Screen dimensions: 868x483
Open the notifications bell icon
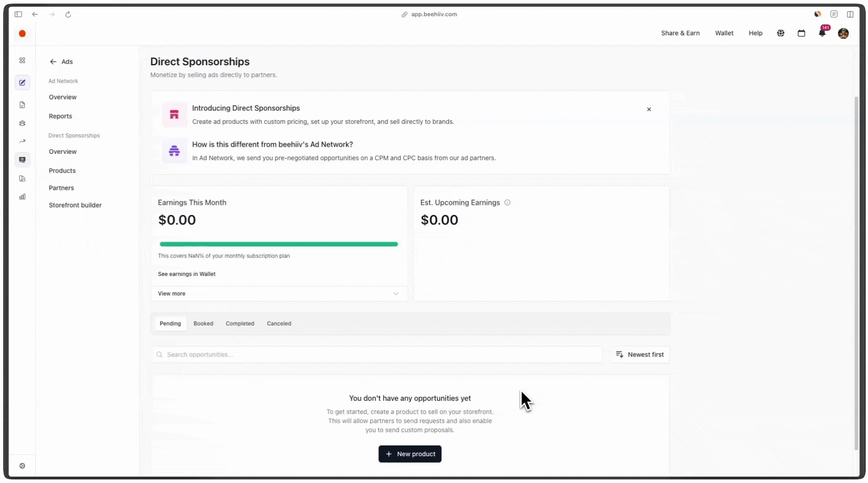pyautogui.click(x=822, y=33)
